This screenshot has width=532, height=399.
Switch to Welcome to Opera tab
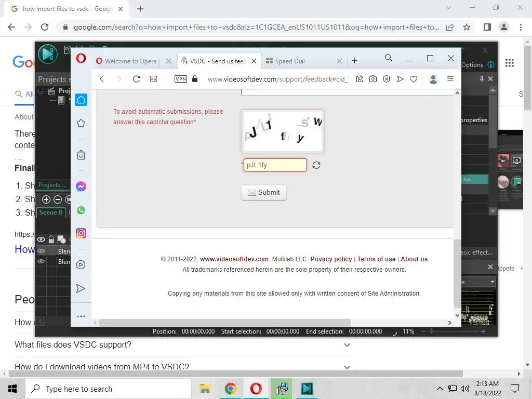130,61
